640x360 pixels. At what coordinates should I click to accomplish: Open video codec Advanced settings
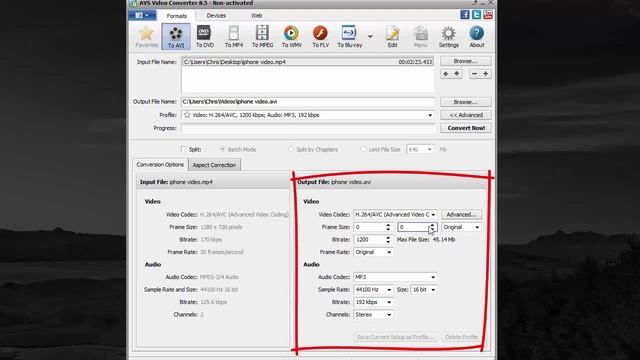click(461, 215)
